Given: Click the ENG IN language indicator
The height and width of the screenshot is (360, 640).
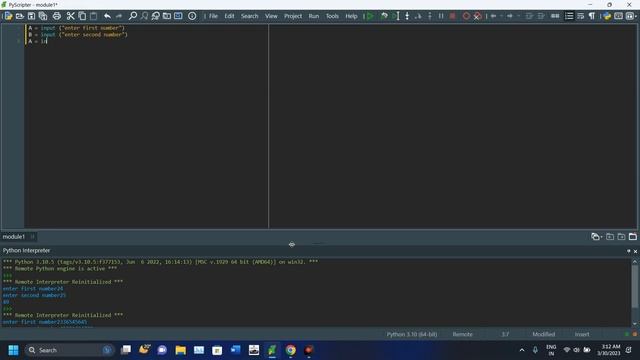Looking at the screenshot, I should pyautogui.click(x=551, y=350).
